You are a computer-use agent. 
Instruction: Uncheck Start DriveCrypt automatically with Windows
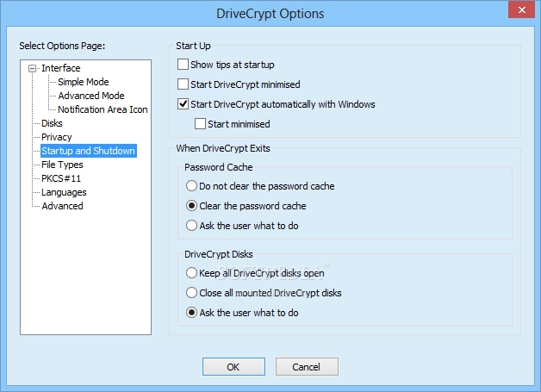click(x=183, y=104)
